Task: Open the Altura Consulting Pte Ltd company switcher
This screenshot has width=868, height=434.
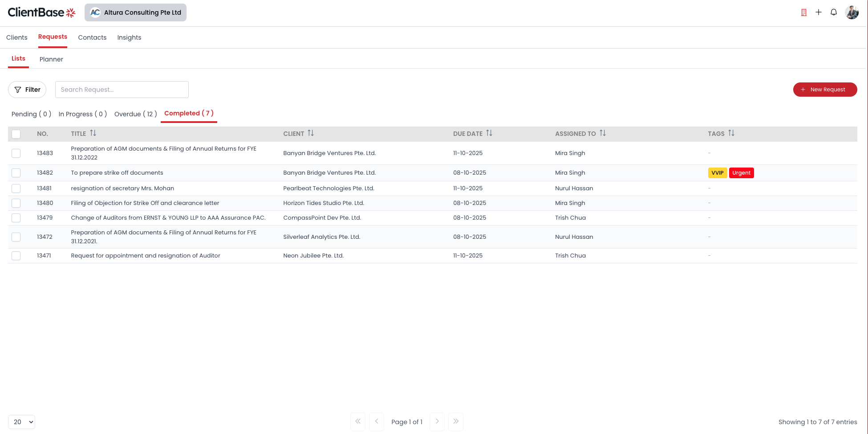Action: [135, 12]
